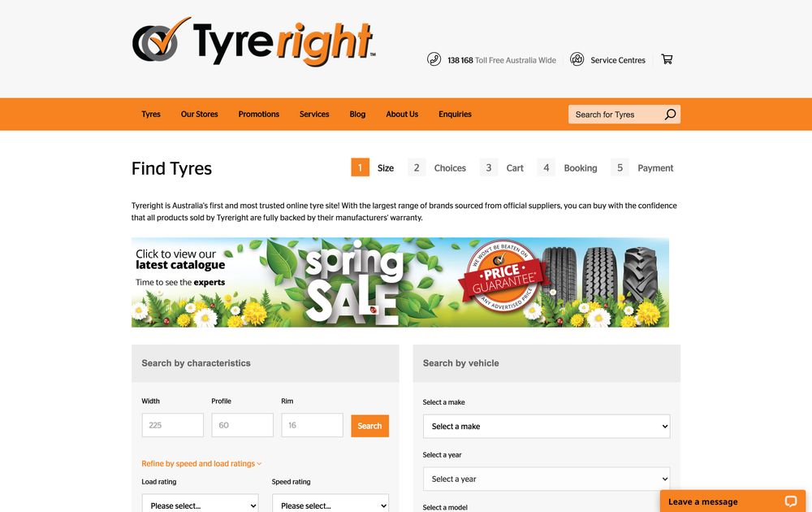812x512 pixels.
Task: Open the shopping cart icon
Action: pos(667,59)
